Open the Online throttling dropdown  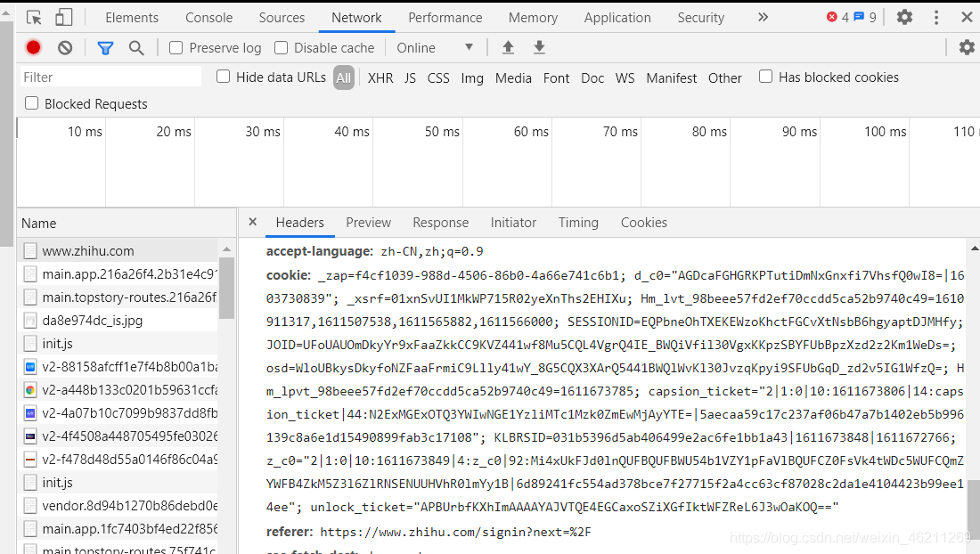click(x=435, y=47)
